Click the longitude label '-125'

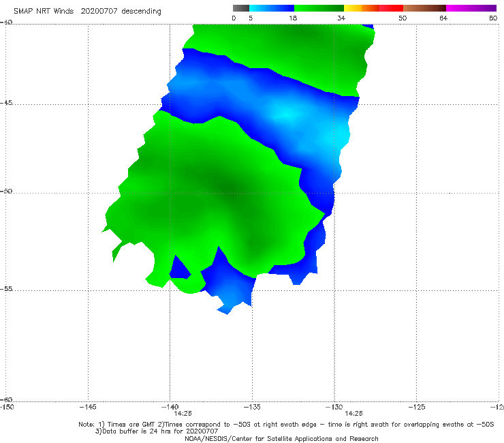(x=417, y=407)
